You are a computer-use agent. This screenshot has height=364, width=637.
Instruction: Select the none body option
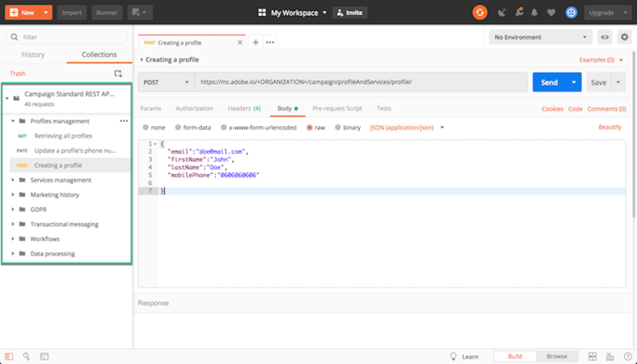[x=154, y=127]
